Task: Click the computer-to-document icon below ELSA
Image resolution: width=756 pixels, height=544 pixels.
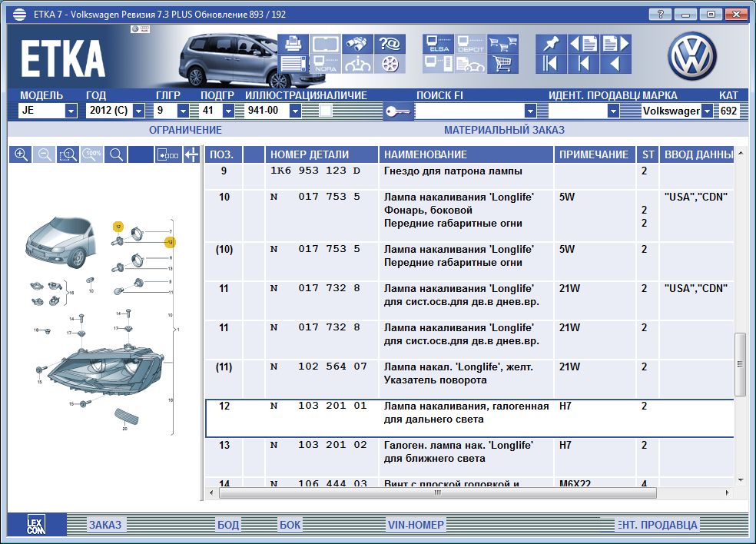Action: (x=438, y=64)
